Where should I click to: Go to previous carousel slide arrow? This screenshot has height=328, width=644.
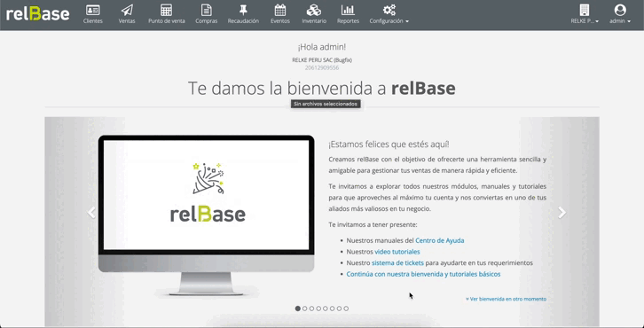pos(91,212)
